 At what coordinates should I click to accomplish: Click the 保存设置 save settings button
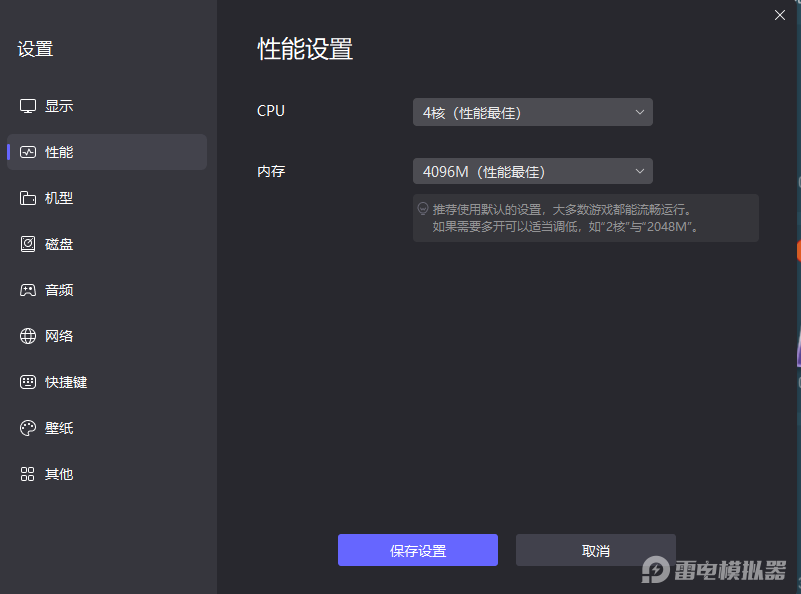point(417,550)
